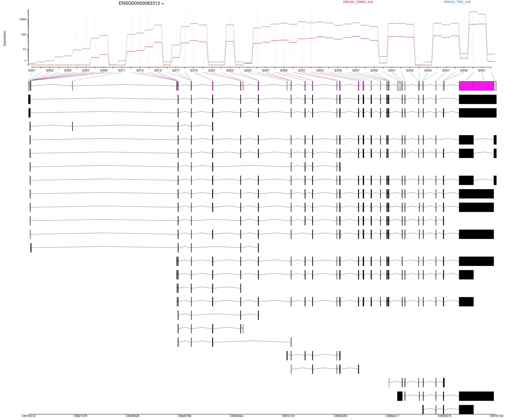Click exon label E031

tap(302, 71)
